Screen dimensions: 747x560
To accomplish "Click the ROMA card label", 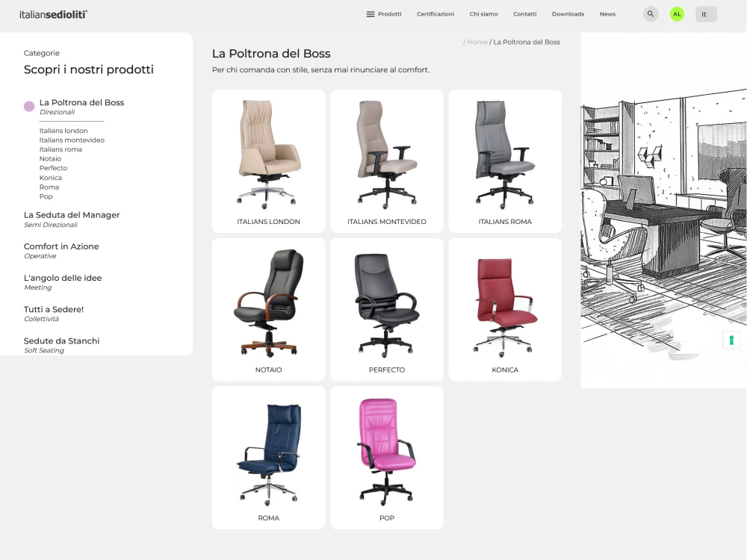I will pyautogui.click(x=268, y=517).
